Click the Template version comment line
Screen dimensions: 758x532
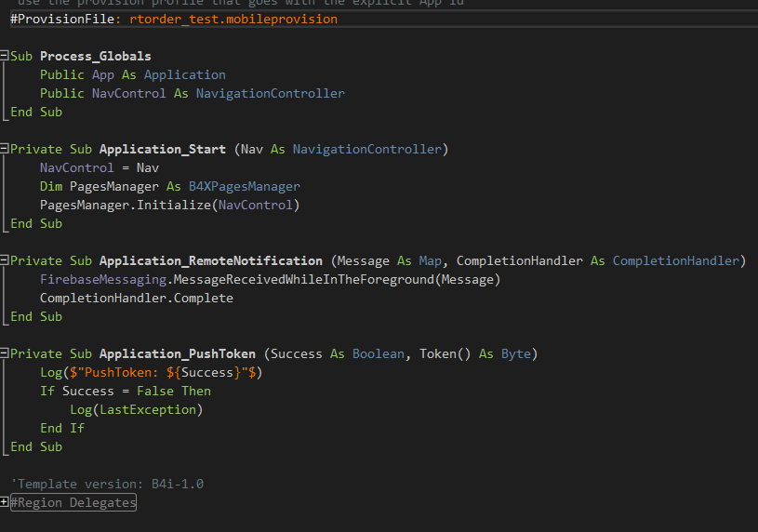[106, 484]
